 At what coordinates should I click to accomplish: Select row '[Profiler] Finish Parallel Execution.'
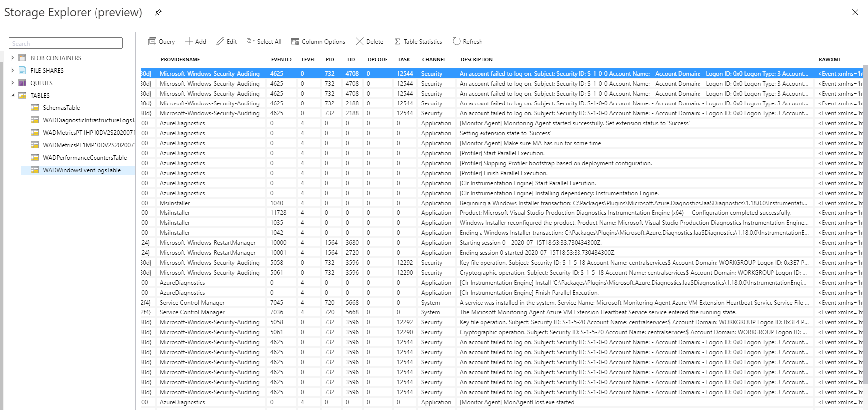[501, 173]
